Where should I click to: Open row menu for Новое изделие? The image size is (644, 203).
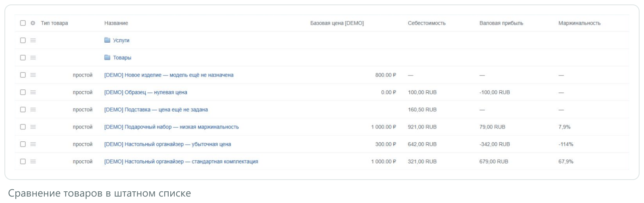[33, 75]
